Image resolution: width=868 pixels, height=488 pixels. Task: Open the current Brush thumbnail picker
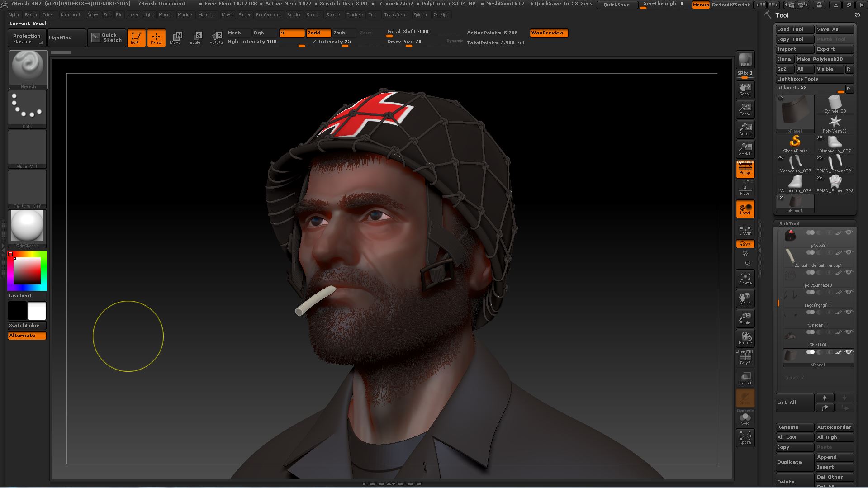click(x=28, y=69)
